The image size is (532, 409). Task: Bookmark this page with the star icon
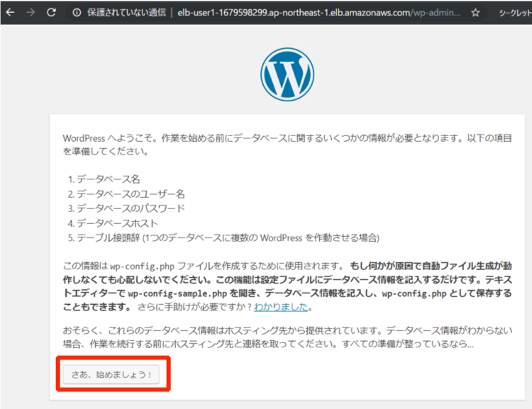[x=475, y=13]
